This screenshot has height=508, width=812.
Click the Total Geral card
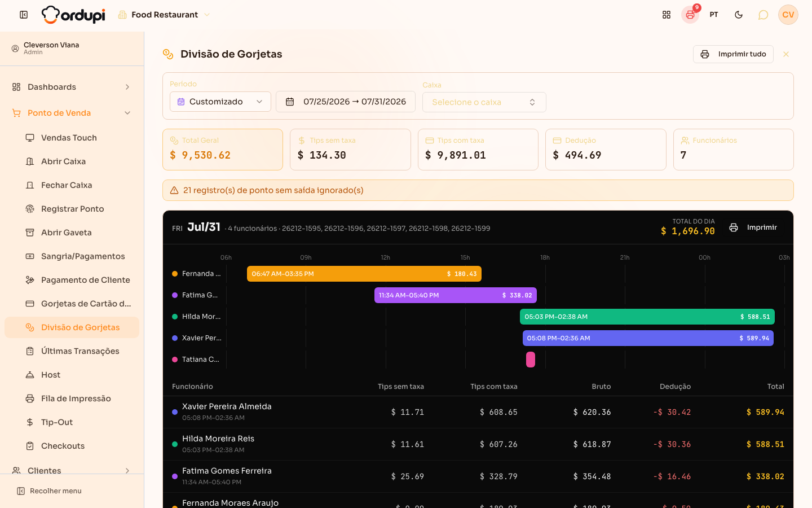pos(223,150)
